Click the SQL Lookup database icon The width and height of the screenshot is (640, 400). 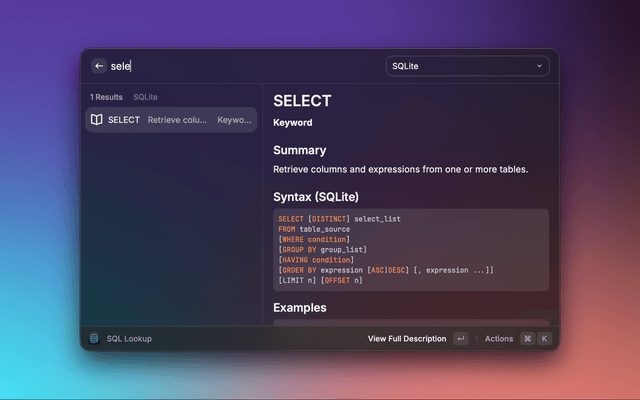point(94,339)
